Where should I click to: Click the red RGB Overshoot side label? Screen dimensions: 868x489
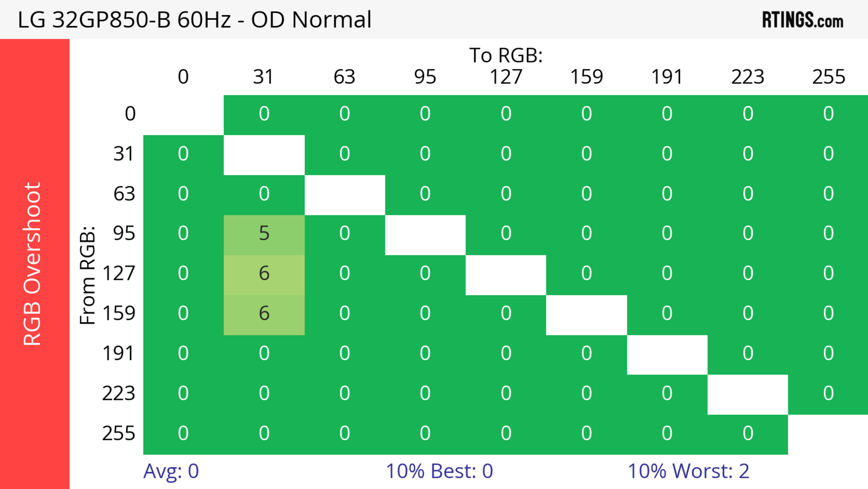(33, 264)
